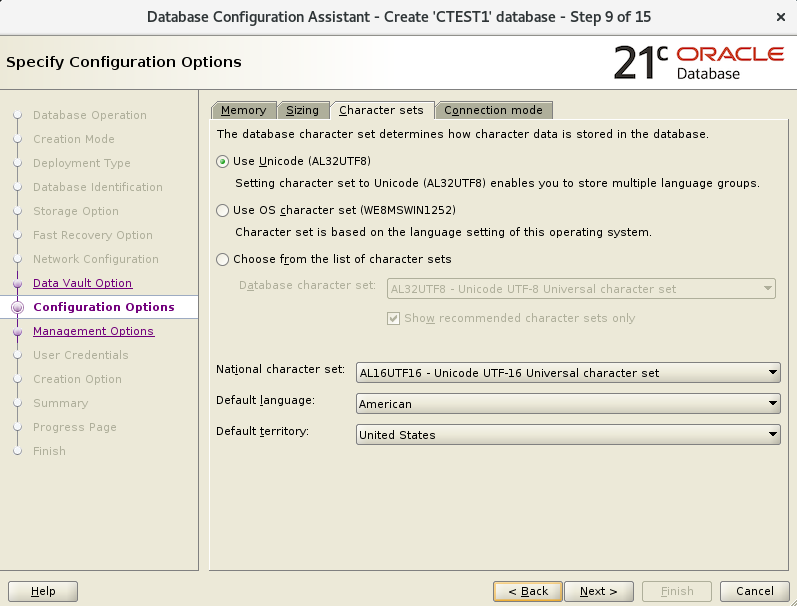Viewport: 797px width, 606px height.
Task: Click the Data Vault Option step bullet
Action: 18,283
